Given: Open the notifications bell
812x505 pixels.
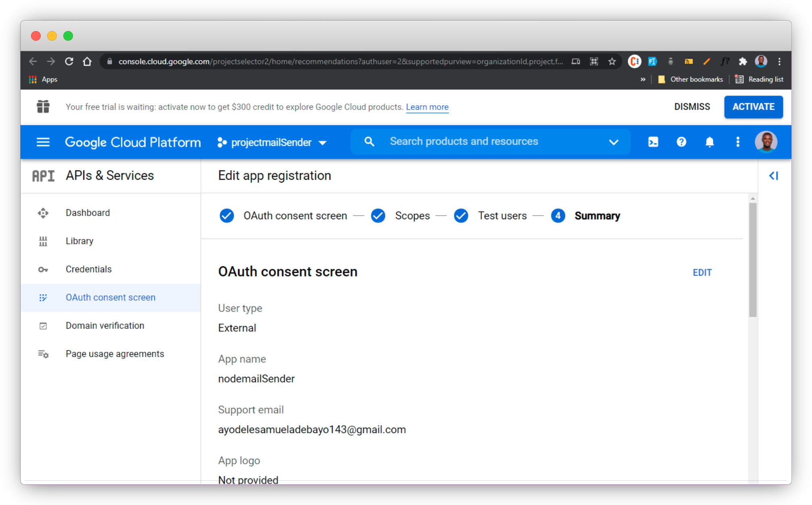Looking at the screenshot, I should 710,142.
